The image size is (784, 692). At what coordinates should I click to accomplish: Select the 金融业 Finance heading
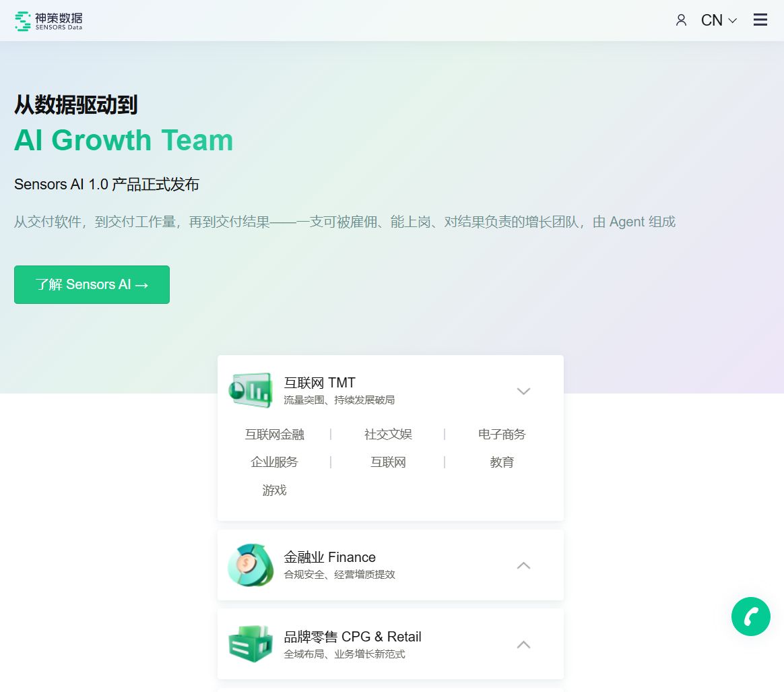click(329, 557)
